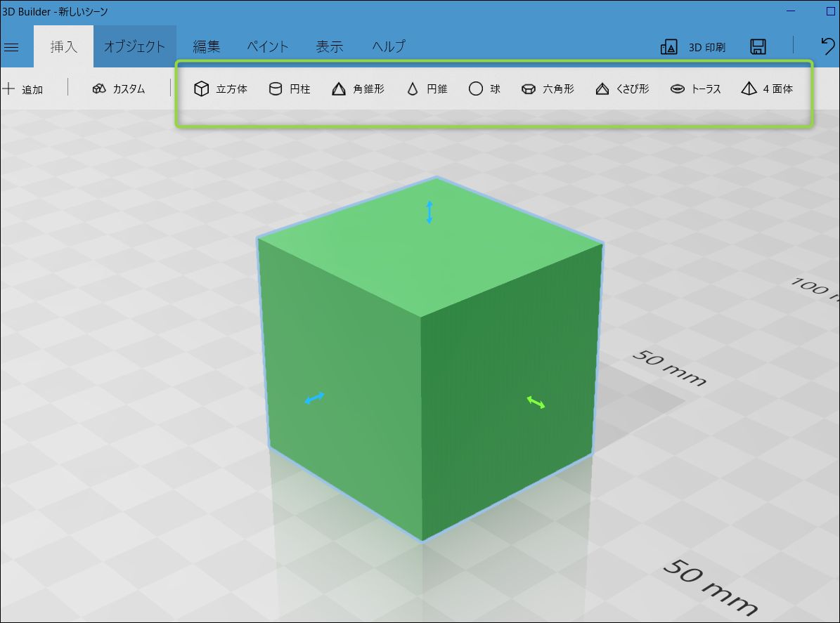Insert a 円錐 cone shape

click(427, 88)
